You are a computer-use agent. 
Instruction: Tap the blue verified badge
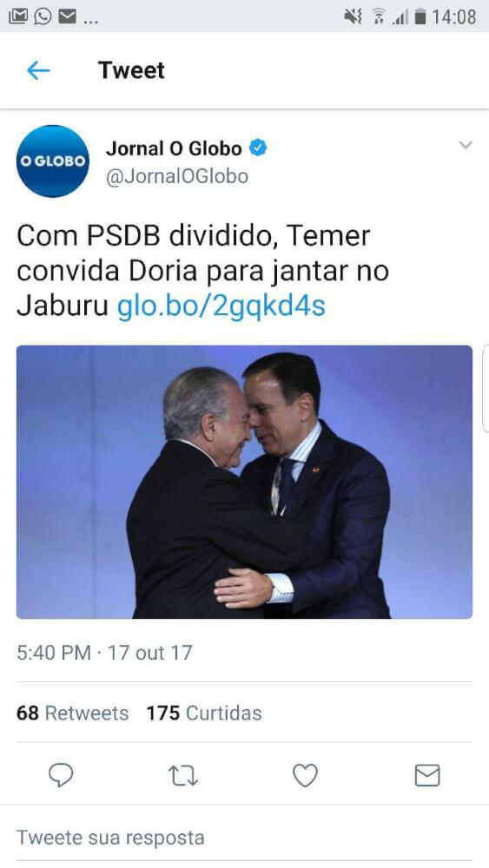click(257, 148)
